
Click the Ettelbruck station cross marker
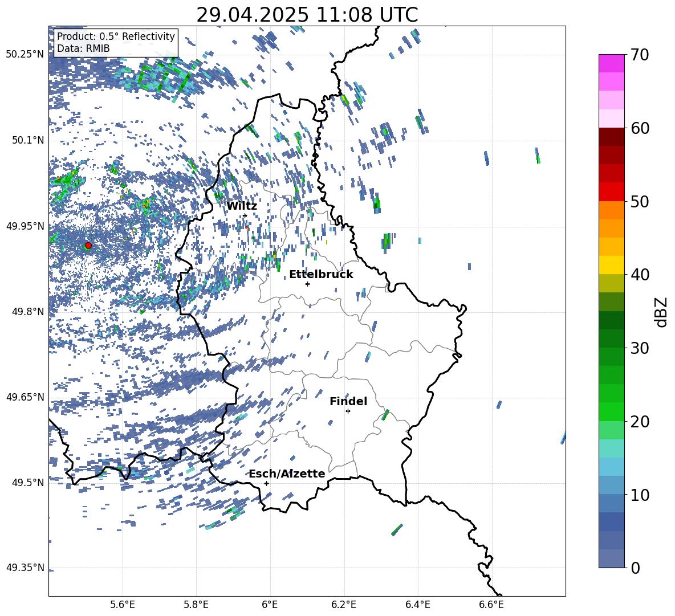click(307, 284)
